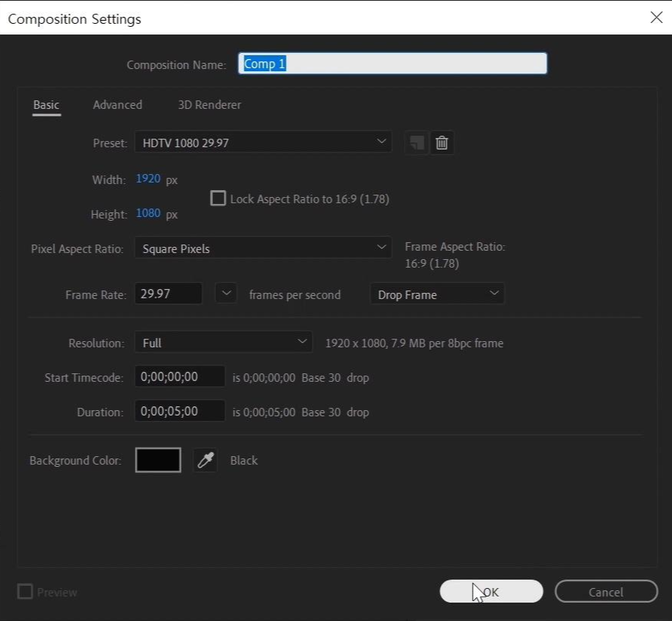This screenshot has width=672, height=621.
Task: Click the delete preset trash icon
Action: (x=442, y=143)
